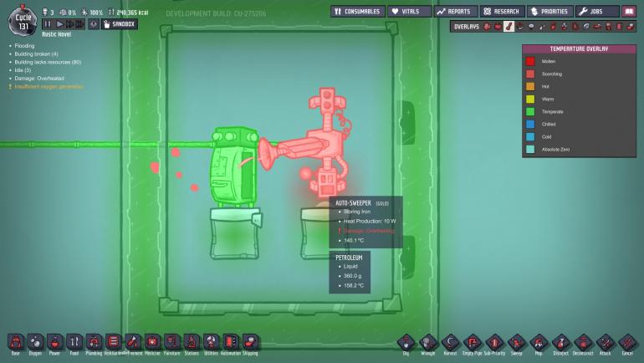Open the Ventilation build category
This screenshot has width=644, height=363.
(114, 342)
